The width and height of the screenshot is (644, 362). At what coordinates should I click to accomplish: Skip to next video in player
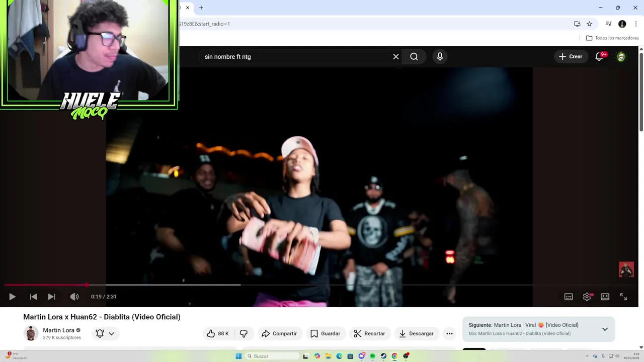point(51,297)
